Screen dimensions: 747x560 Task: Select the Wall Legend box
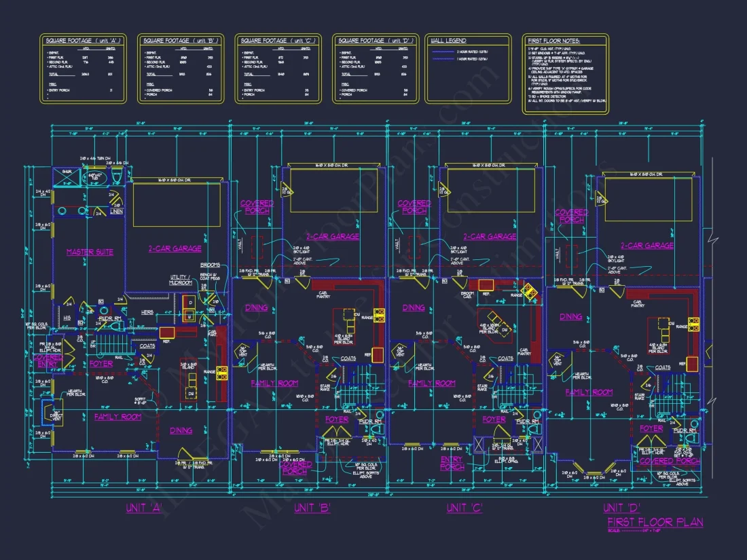(x=467, y=69)
